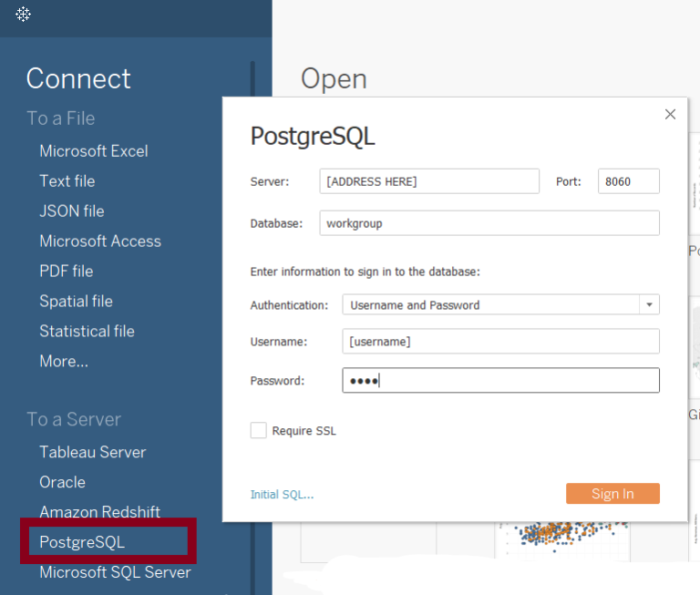Viewport: 700px width, 595px height.
Task: Click the Username input field
Action: [x=499, y=342]
